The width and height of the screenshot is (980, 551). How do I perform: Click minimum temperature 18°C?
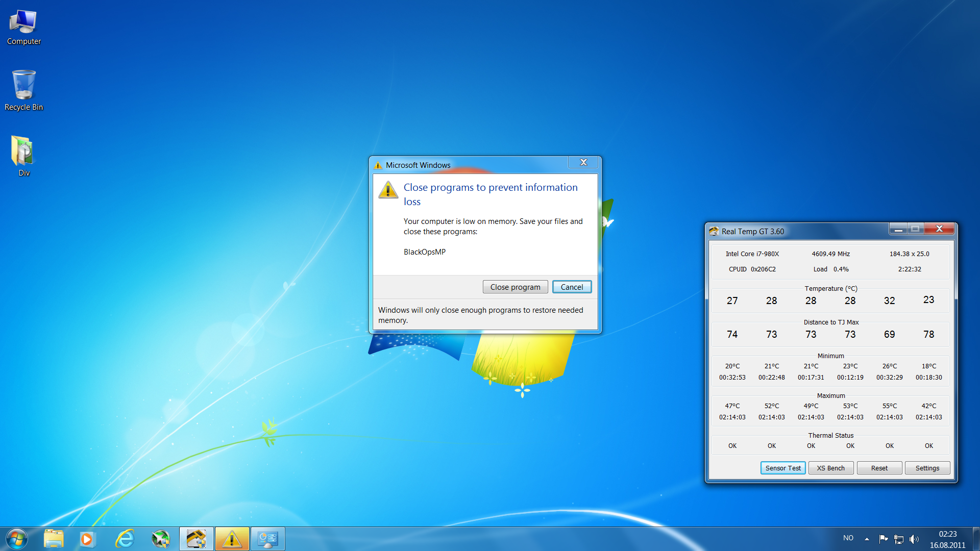(x=929, y=366)
